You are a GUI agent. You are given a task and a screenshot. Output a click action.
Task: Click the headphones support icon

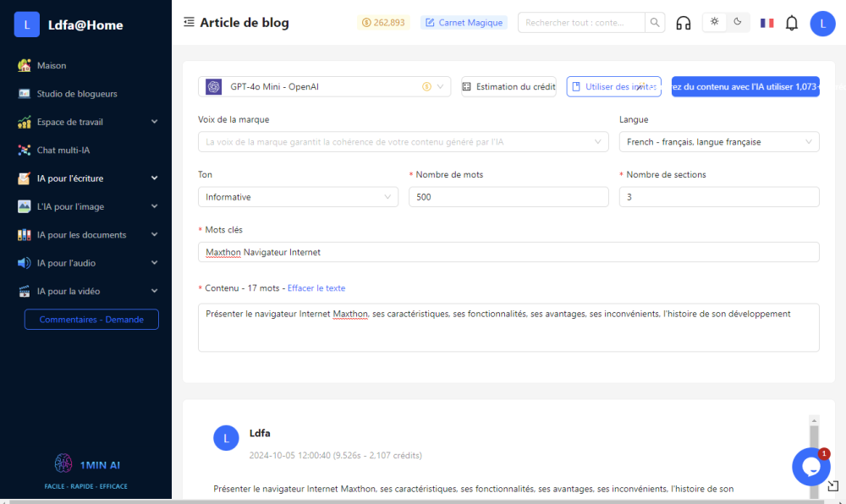coord(684,23)
